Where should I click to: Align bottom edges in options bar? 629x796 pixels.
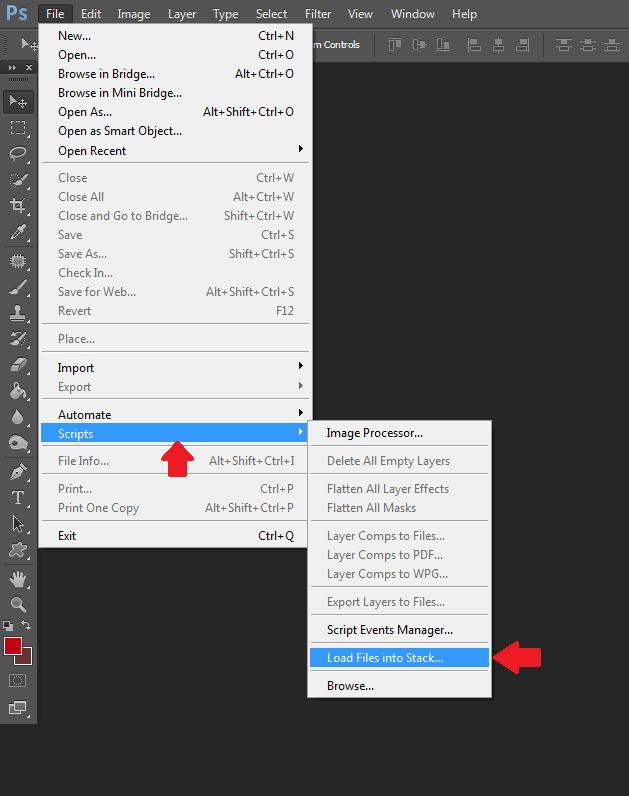[443, 45]
